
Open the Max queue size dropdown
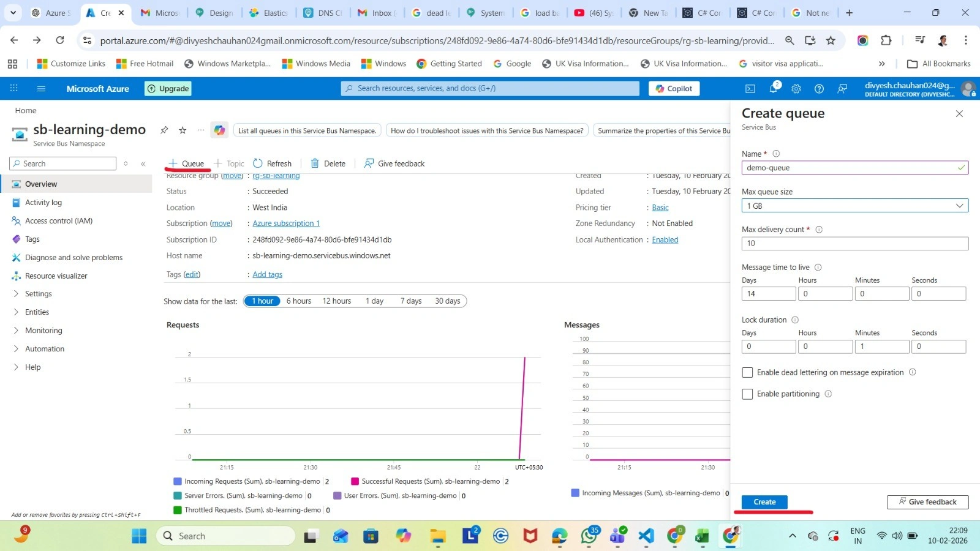click(x=855, y=206)
